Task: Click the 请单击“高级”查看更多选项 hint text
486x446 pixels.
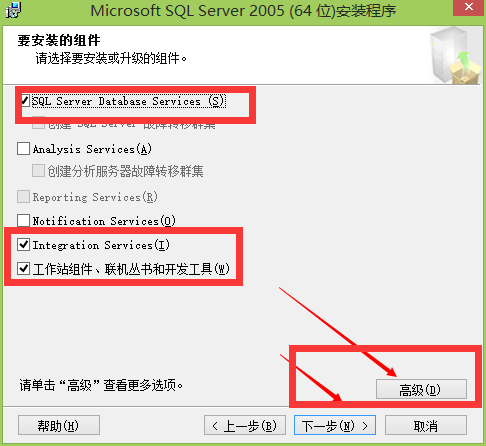Action: point(101,385)
